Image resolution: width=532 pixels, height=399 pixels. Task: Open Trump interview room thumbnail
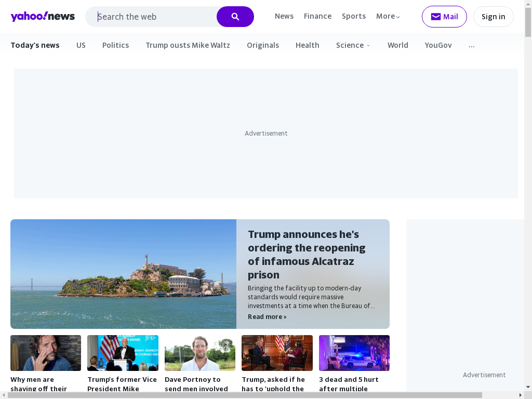pos(277,353)
